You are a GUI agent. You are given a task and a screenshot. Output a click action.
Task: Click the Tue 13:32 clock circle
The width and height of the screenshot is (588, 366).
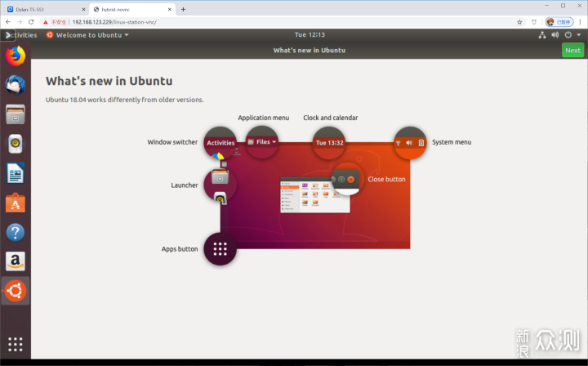click(329, 142)
